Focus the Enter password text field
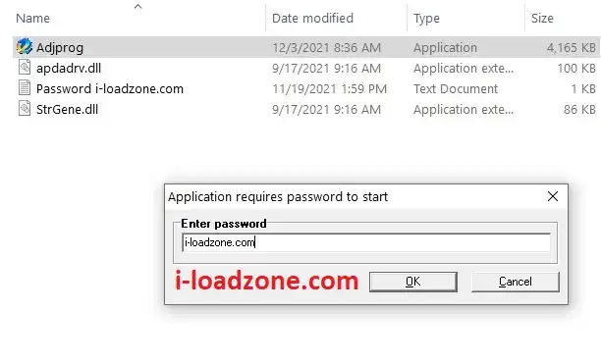Viewport: 601px width, 364px height. pos(366,242)
